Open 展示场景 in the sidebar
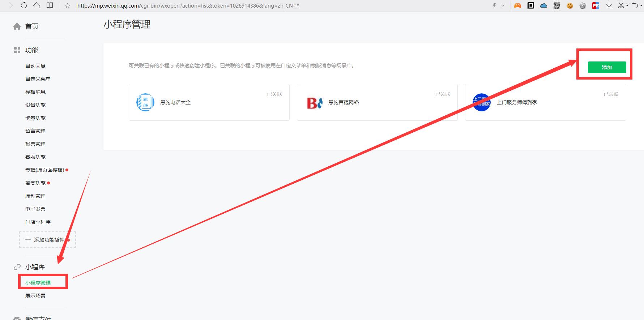The width and height of the screenshot is (644, 320). pos(35,296)
